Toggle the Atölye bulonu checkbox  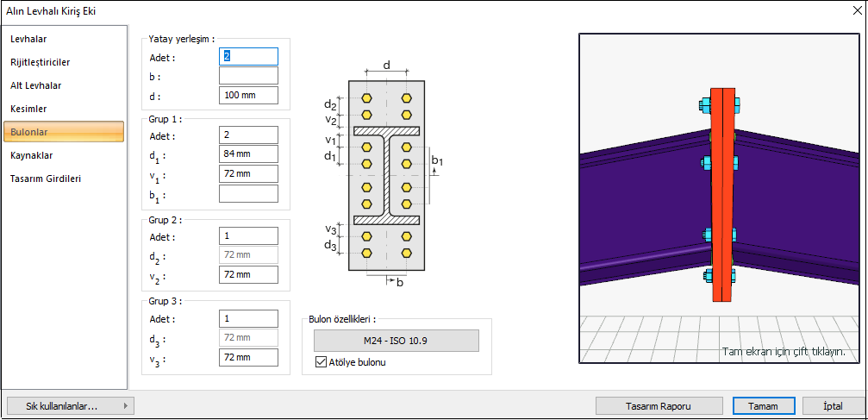pyautogui.click(x=322, y=362)
